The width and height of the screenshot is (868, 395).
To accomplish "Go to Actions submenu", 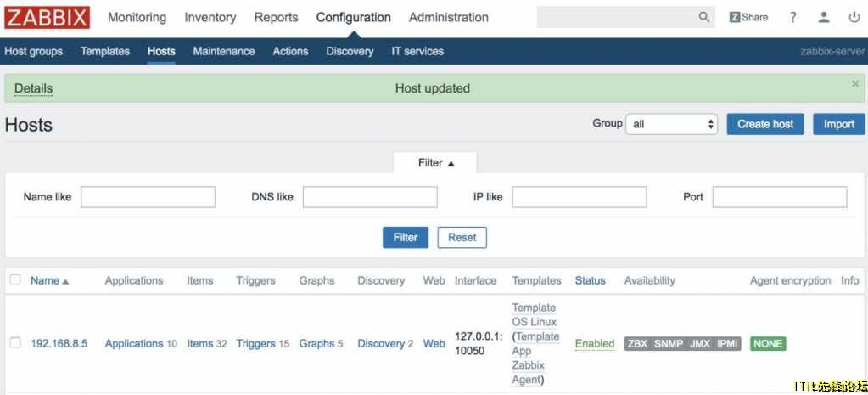I will (290, 52).
